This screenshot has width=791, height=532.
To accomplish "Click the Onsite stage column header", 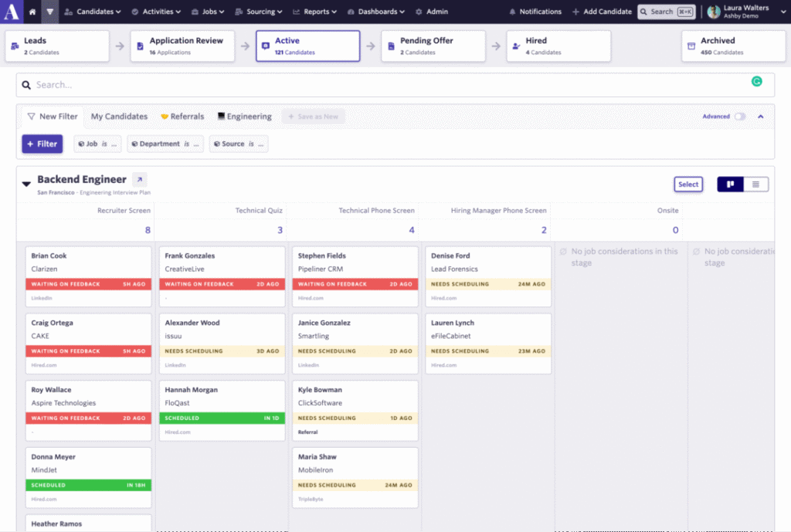I will [667, 210].
